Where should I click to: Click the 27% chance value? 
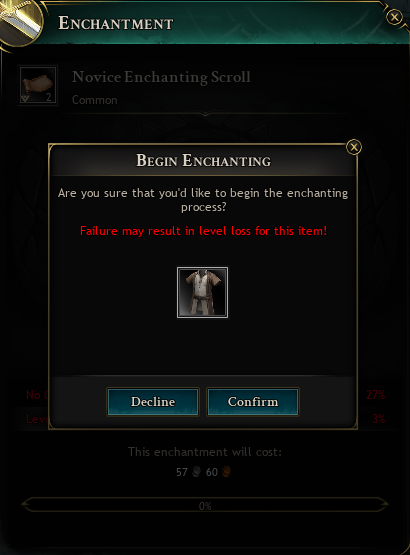tap(375, 395)
